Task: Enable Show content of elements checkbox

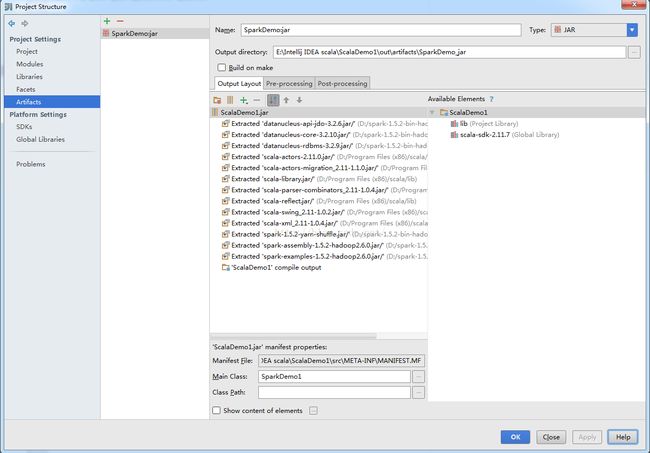Action: 216,410
